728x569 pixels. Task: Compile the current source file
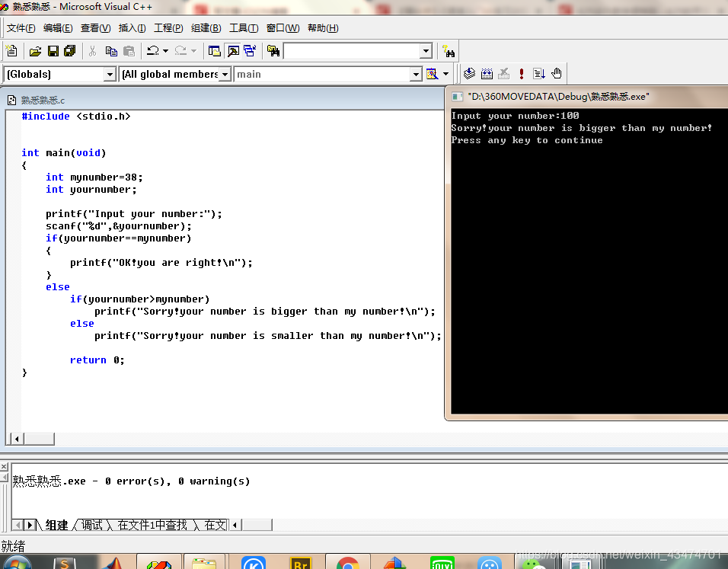470,73
